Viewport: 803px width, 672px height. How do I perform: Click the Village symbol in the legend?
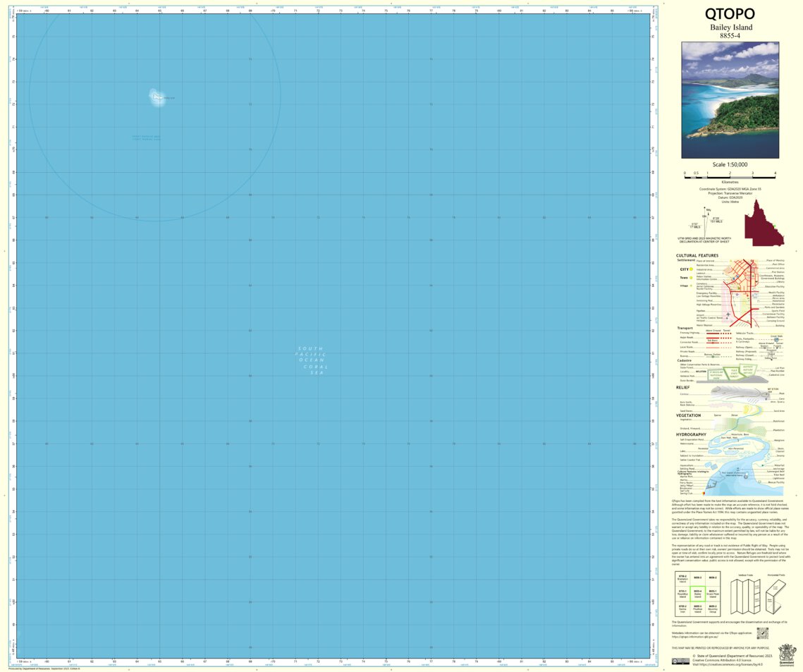(691, 286)
